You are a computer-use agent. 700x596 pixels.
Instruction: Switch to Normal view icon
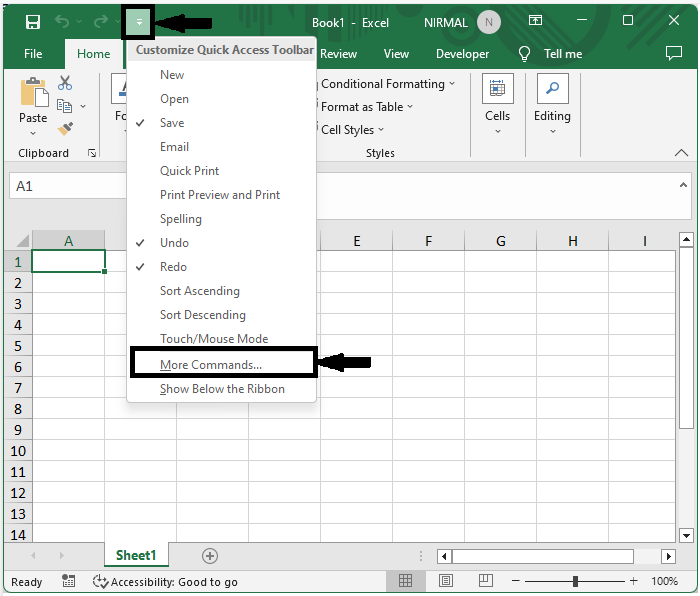[x=405, y=580]
